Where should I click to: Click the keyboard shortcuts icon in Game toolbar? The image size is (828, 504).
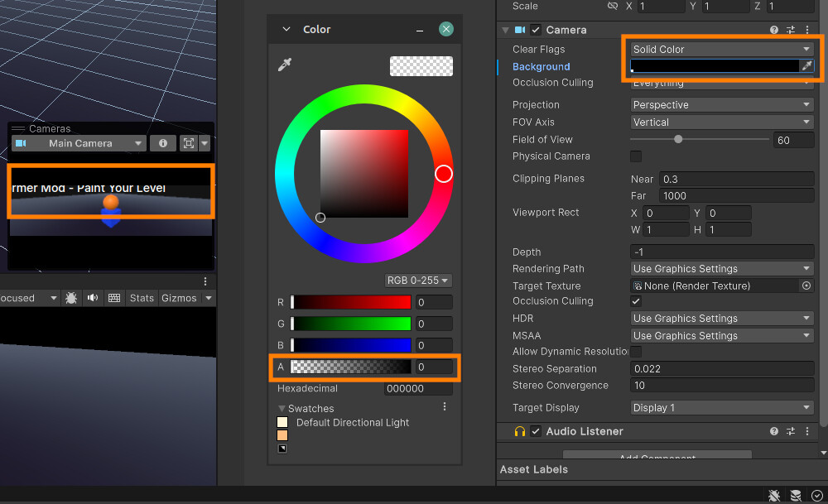tap(114, 298)
